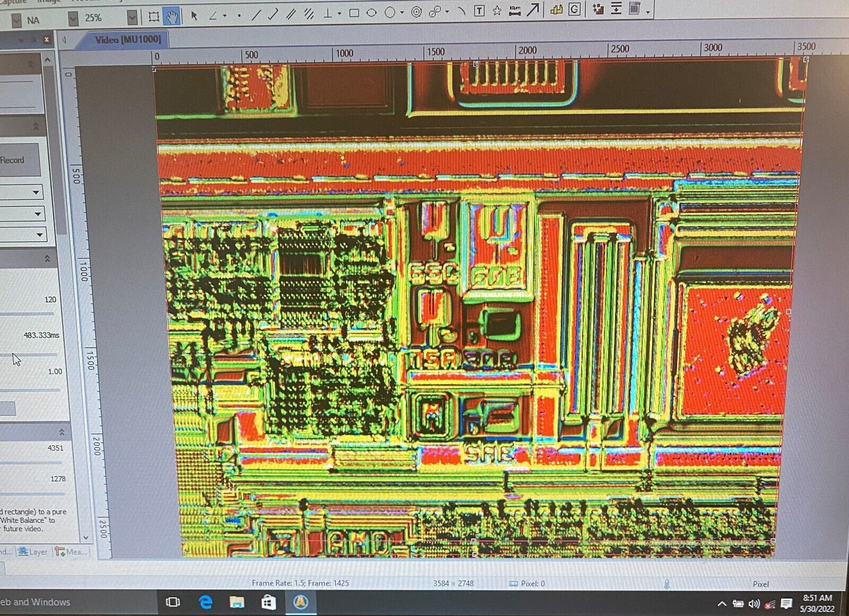Pick the angle measurement tool
The image size is (849, 616).
tap(213, 16)
